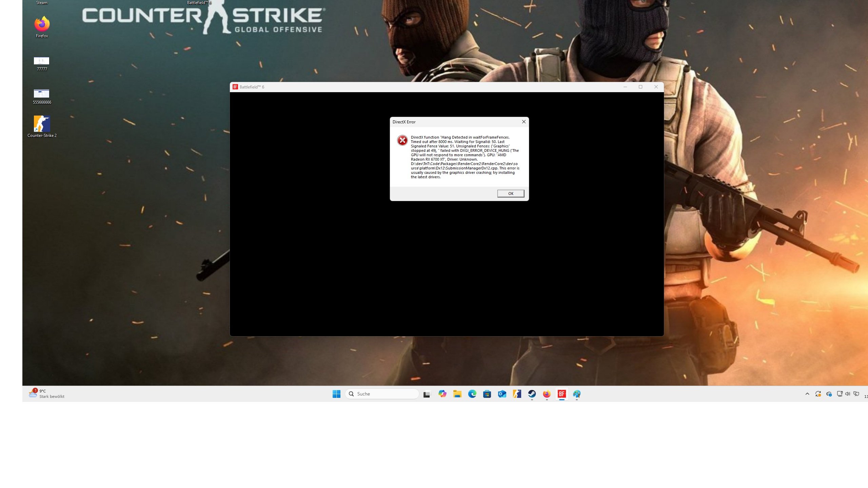This screenshot has height=488, width=868.
Task: Expand the hidden system tray icons chevron
Action: coord(807,394)
